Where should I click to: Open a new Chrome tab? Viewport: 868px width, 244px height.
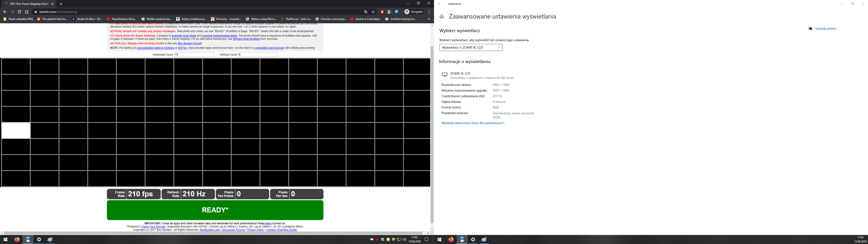[x=61, y=4]
